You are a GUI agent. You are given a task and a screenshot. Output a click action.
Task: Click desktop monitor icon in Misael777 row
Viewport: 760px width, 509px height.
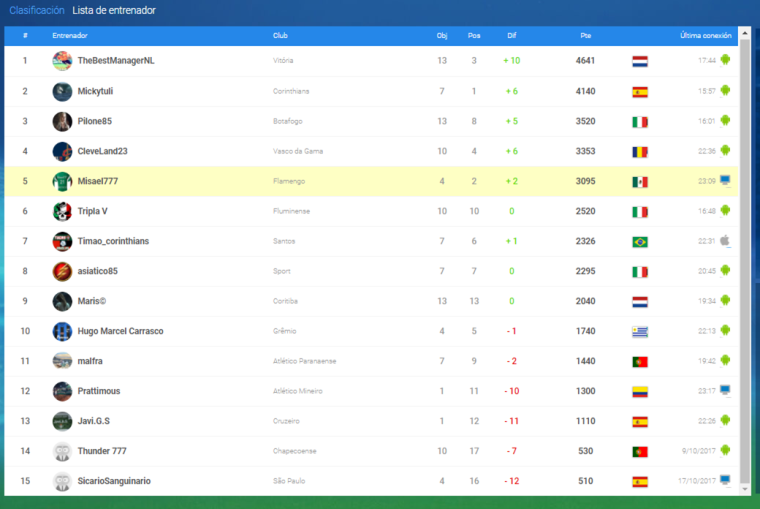pos(725,180)
